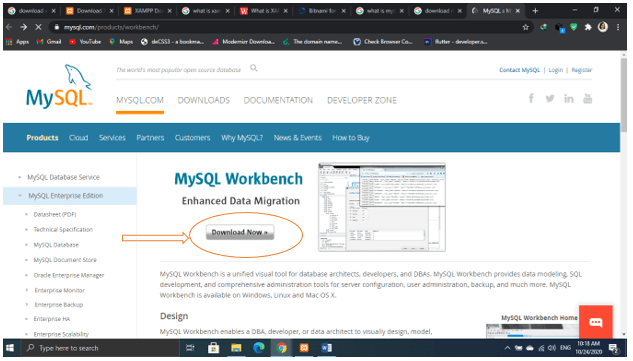Image resolution: width=633 pixels, height=361 pixels.
Task: Click the Download Now button
Action: [x=241, y=233]
